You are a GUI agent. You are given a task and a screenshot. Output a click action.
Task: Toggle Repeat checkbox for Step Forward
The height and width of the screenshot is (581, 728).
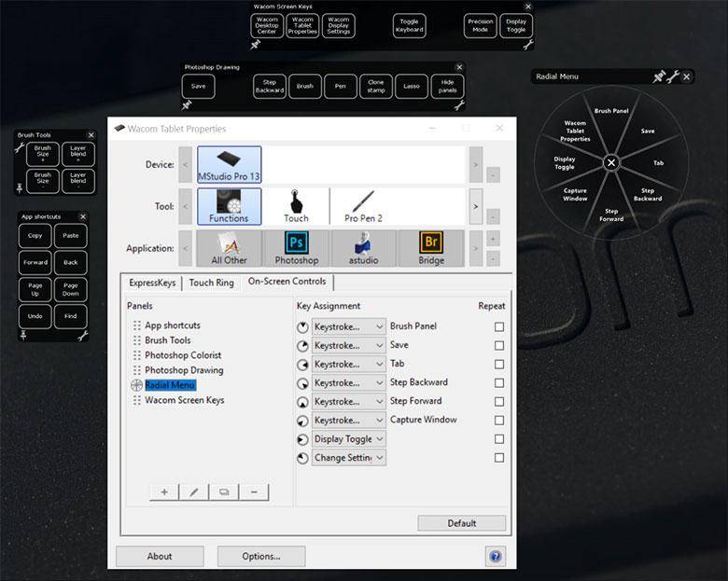click(x=499, y=401)
